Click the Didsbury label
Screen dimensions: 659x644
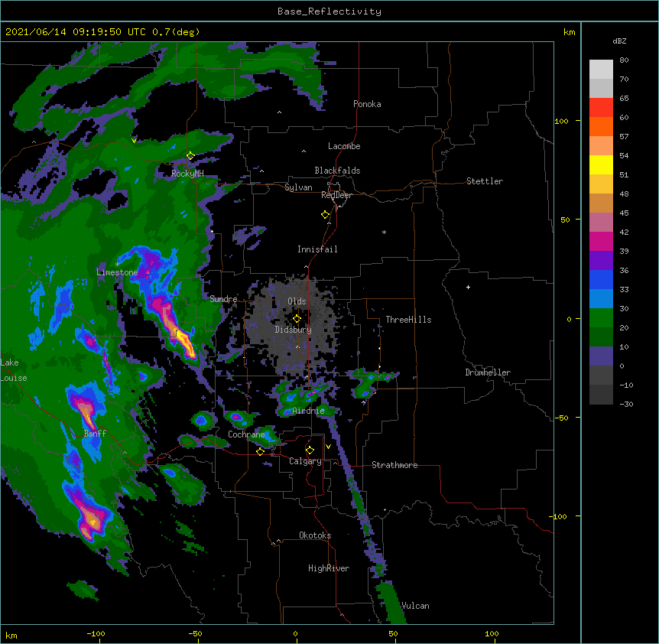pyautogui.click(x=294, y=330)
